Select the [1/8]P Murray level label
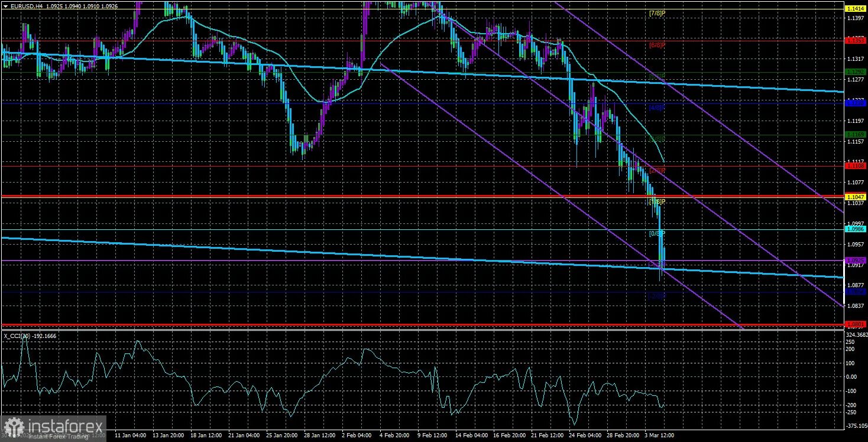 pos(658,201)
